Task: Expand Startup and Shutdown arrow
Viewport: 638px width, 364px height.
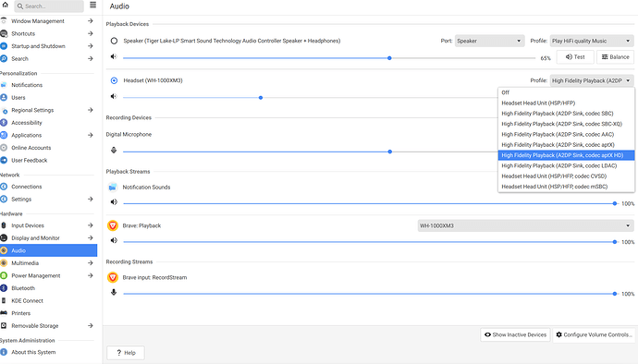Action: (x=91, y=46)
